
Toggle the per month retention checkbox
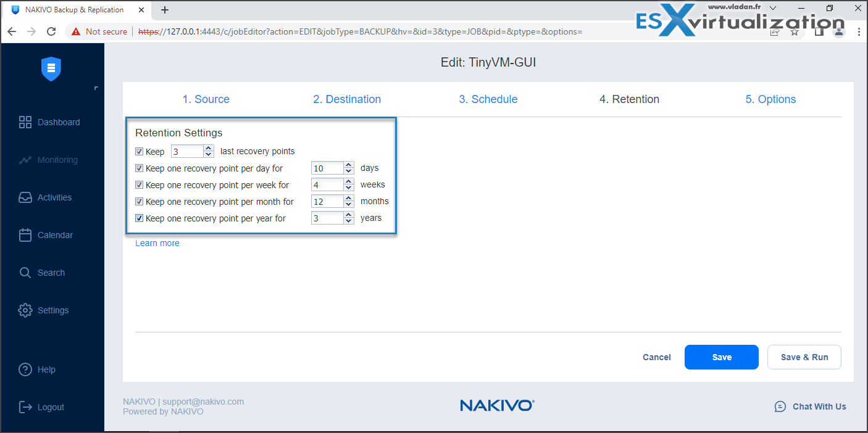click(x=140, y=201)
